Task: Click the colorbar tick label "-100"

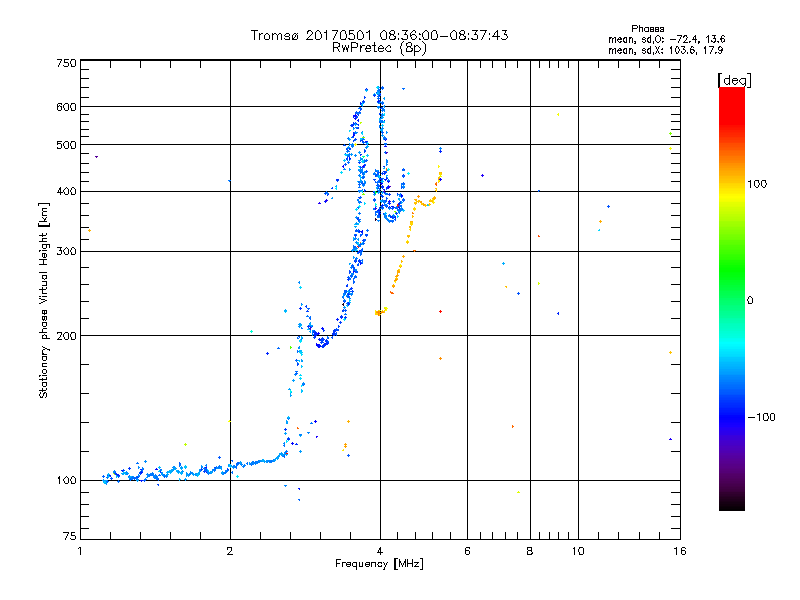Action: (x=761, y=417)
